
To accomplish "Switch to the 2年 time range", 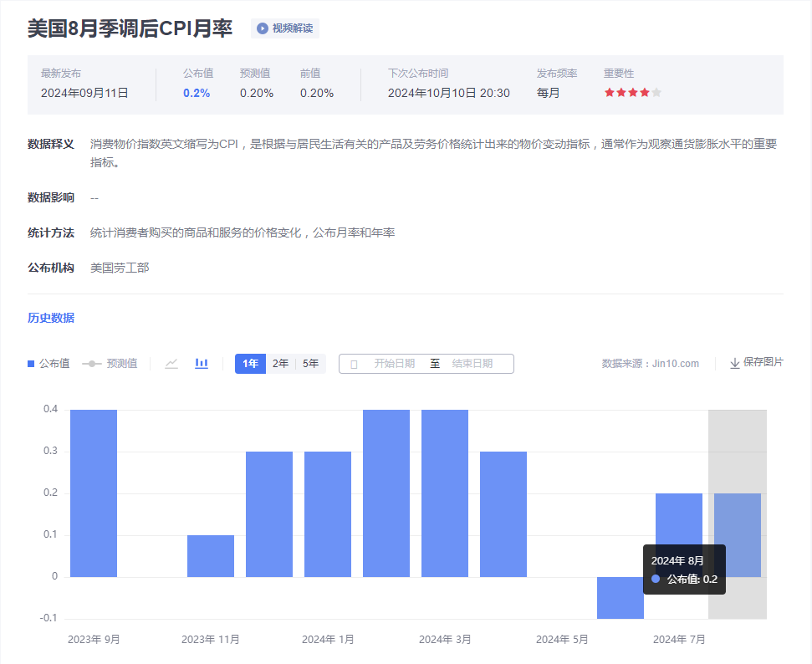I will (x=280, y=364).
